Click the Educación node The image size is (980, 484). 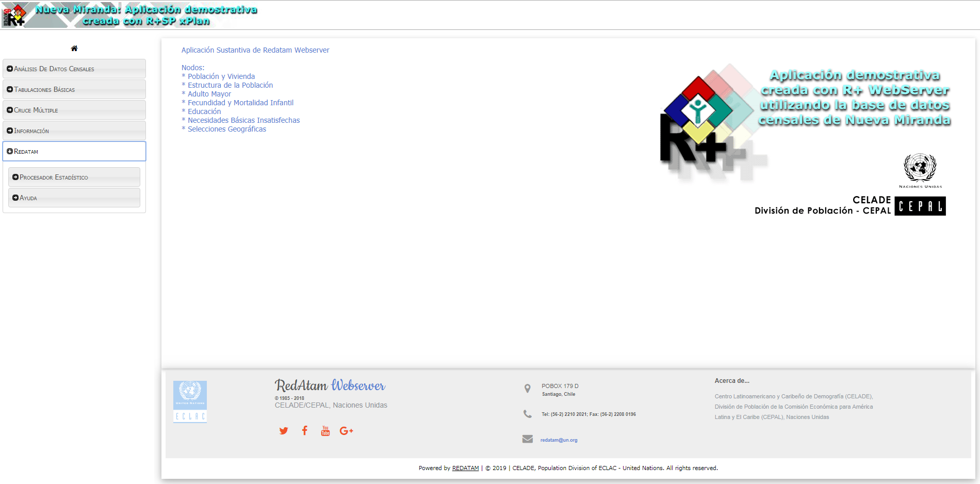(204, 111)
